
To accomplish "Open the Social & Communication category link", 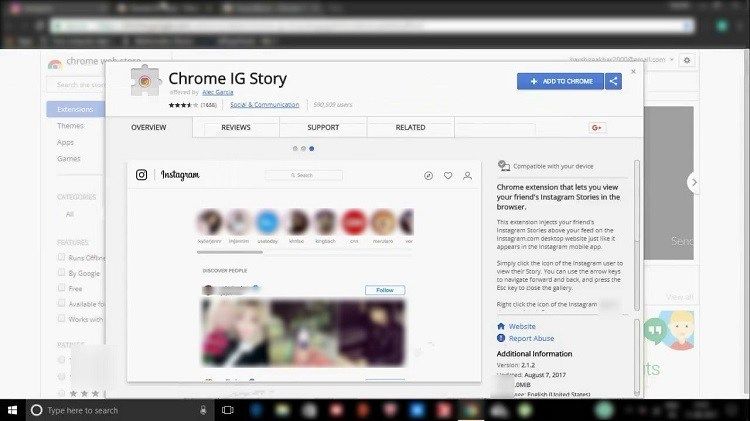I will (x=265, y=105).
